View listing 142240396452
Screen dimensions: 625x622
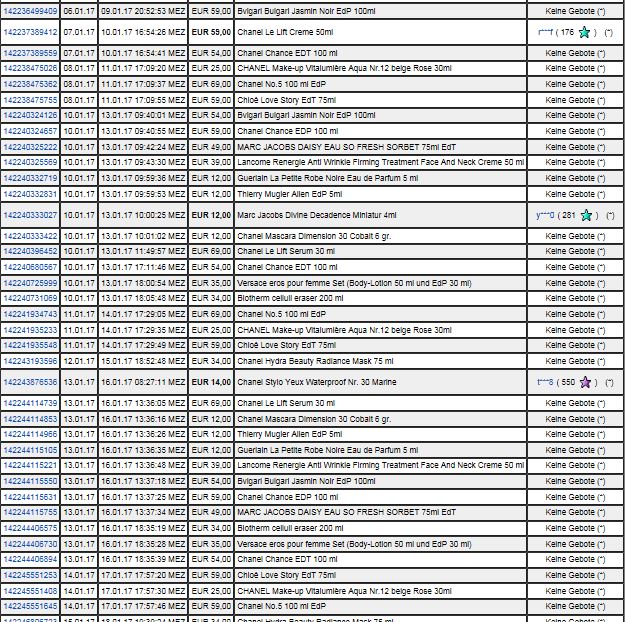(x=30, y=251)
